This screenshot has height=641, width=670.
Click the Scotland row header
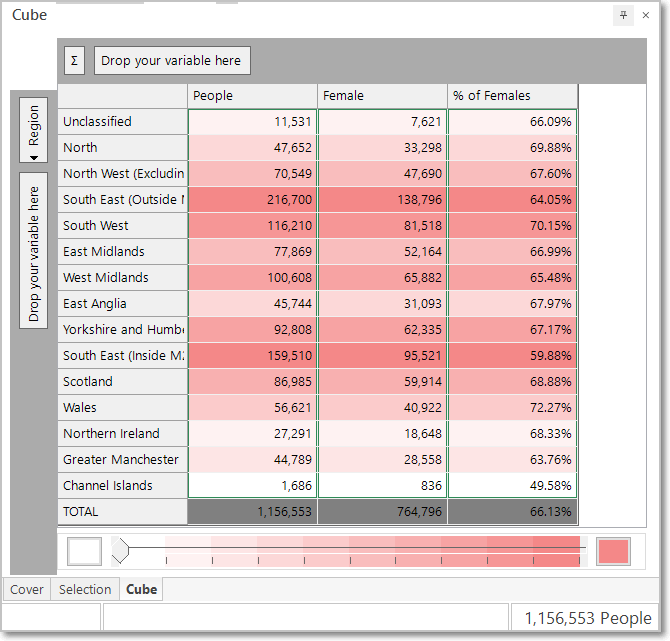123,382
